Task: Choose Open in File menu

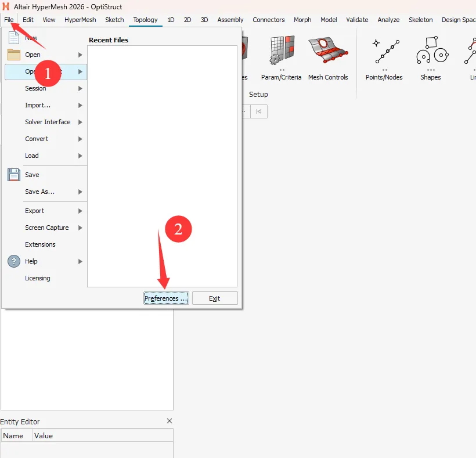Action: (x=33, y=55)
